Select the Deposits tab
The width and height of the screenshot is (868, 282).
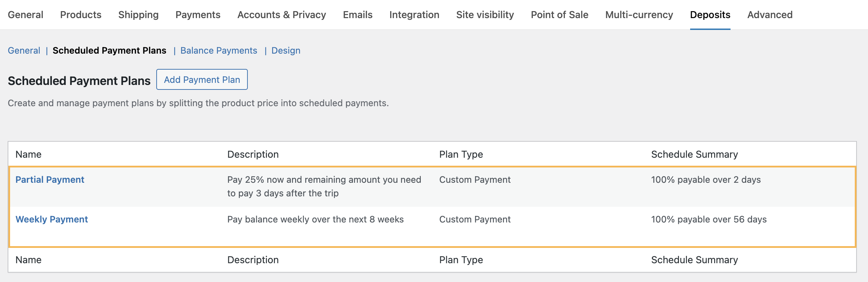[x=710, y=15]
